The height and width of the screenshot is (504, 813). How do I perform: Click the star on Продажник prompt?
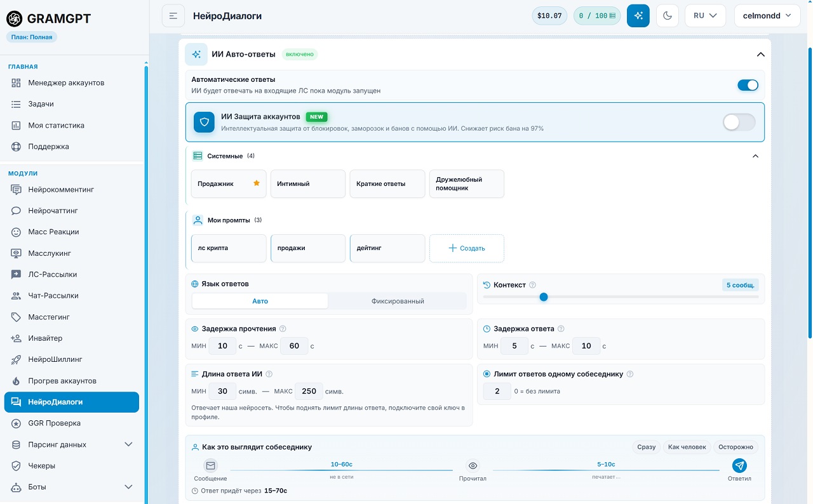click(x=257, y=183)
